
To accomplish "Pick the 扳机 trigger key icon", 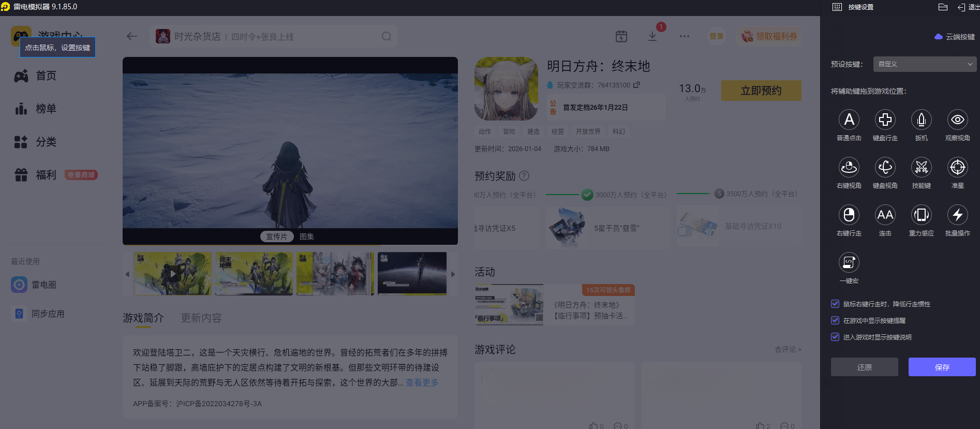I will (921, 120).
